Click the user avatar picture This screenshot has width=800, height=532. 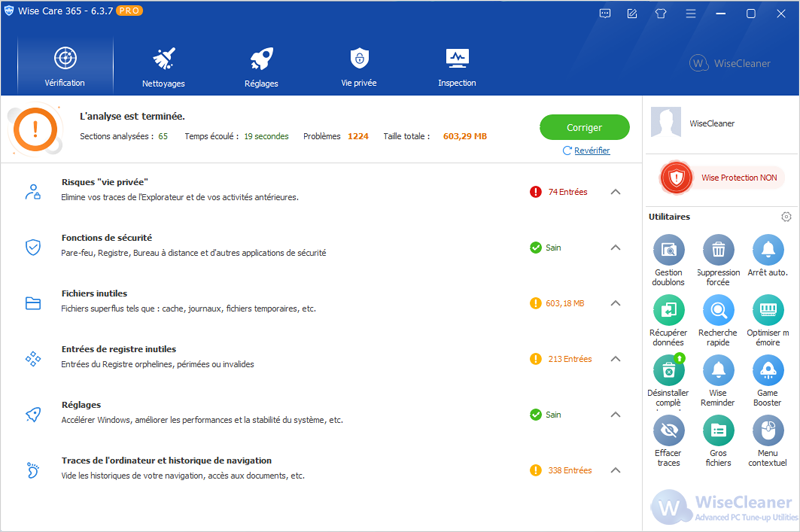pyautogui.click(x=666, y=122)
